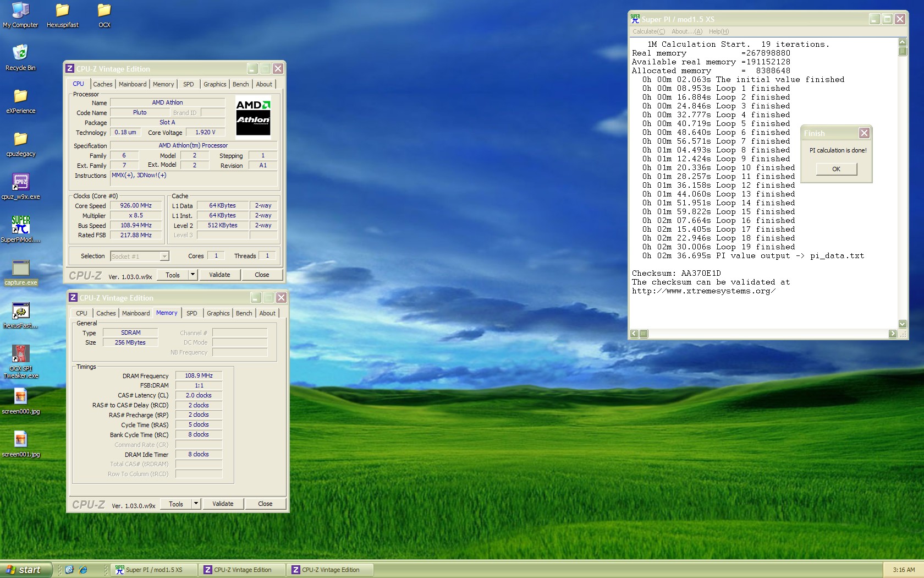Switch to Super PI taskbar button
This screenshot has height=578, width=924.
[154, 570]
